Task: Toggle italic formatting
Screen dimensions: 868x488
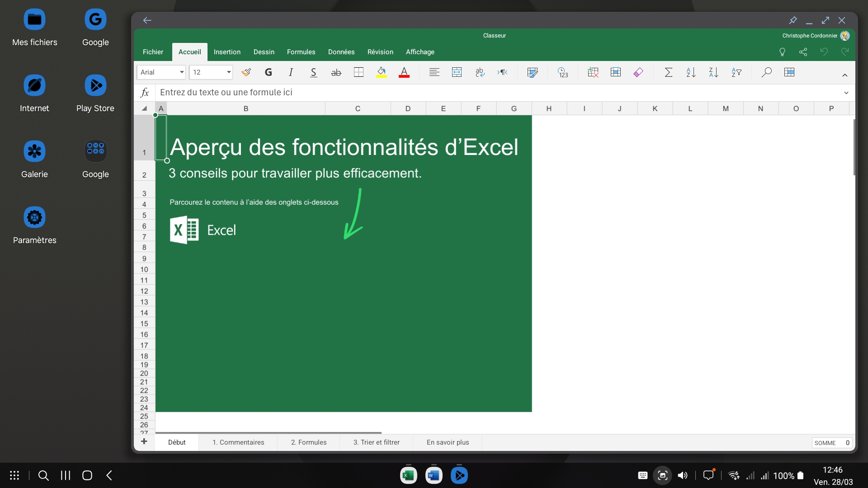Action: [291, 72]
